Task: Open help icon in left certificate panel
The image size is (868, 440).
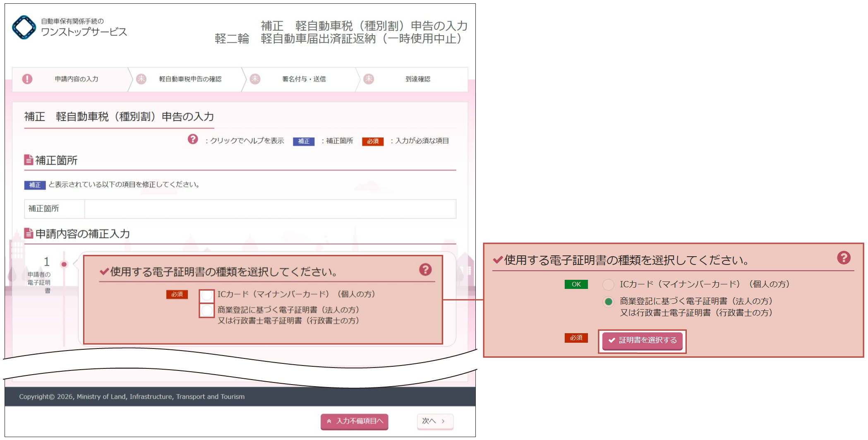Action: (x=425, y=270)
